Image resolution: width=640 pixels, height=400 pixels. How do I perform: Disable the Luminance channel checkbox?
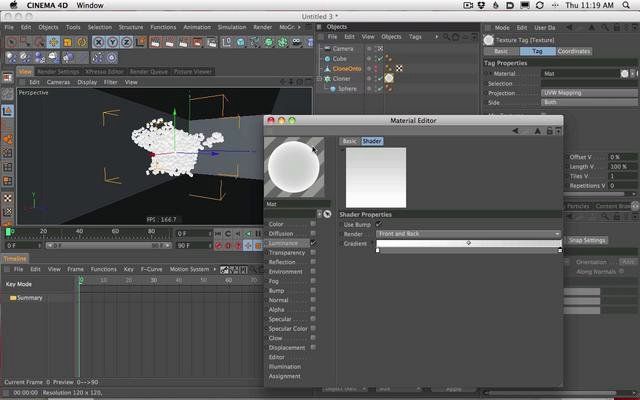click(x=313, y=243)
